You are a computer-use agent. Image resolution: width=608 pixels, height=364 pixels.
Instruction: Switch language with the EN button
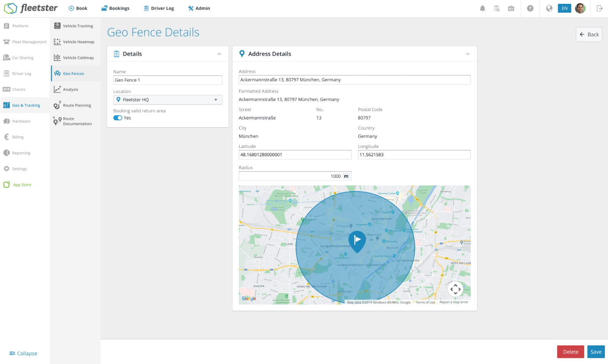564,8
